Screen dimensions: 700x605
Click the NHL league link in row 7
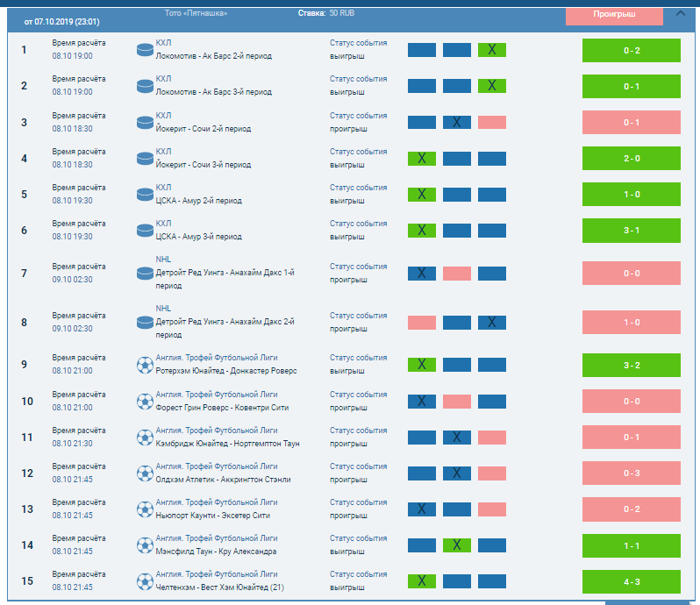(163, 260)
